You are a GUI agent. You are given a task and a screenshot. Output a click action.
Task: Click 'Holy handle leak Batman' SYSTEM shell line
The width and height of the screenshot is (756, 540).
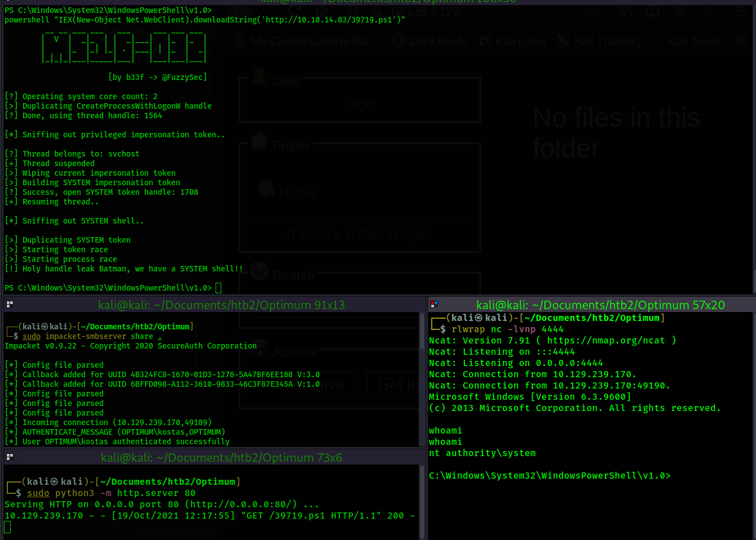tap(124, 269)
